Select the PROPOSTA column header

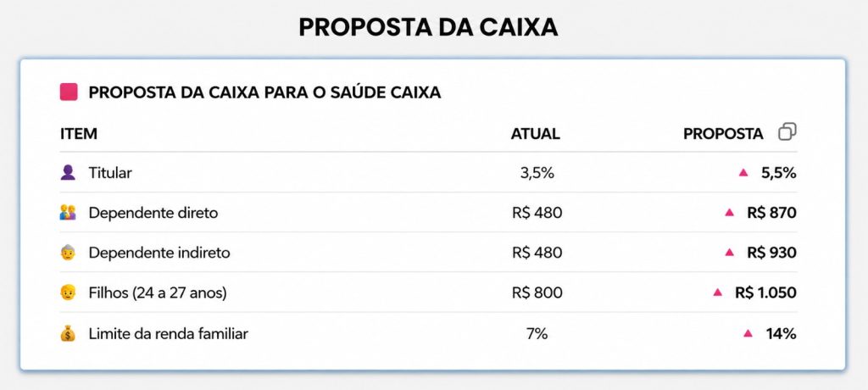(x=723, y=133)
